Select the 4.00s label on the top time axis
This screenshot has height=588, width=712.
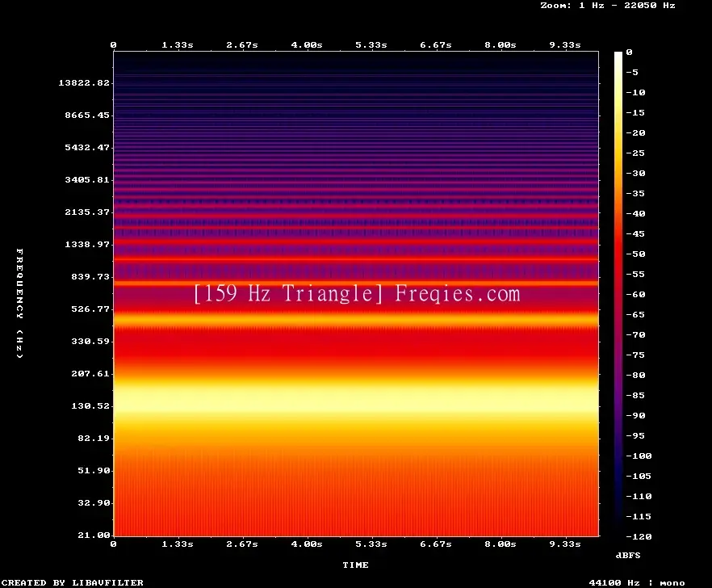307,45
